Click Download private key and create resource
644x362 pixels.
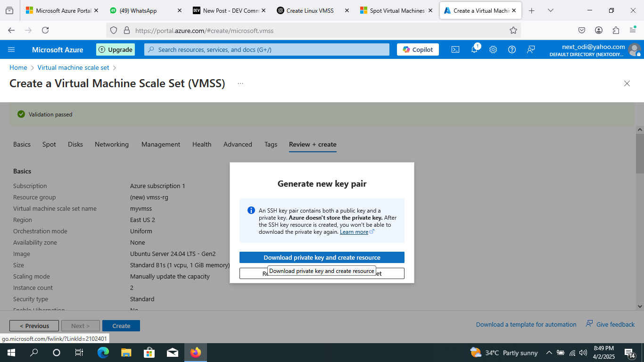(x=322, y=257)
